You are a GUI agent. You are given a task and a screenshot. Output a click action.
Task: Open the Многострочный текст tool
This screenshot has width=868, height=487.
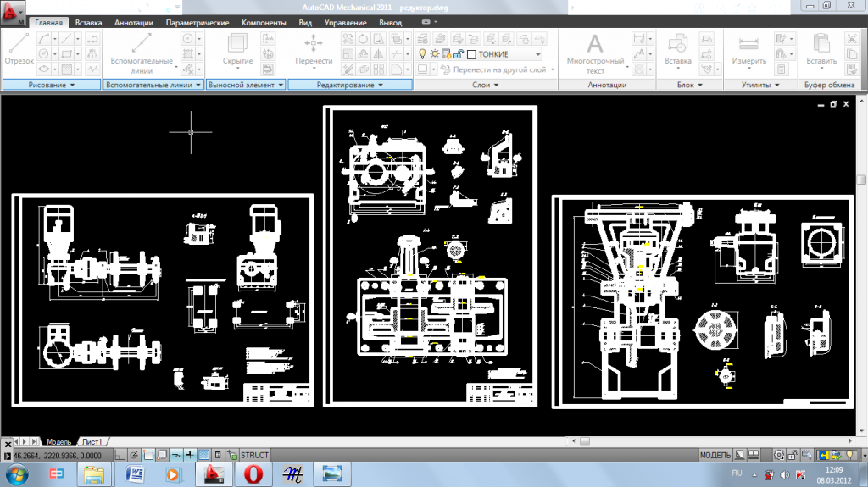click(x=595, y=53)
